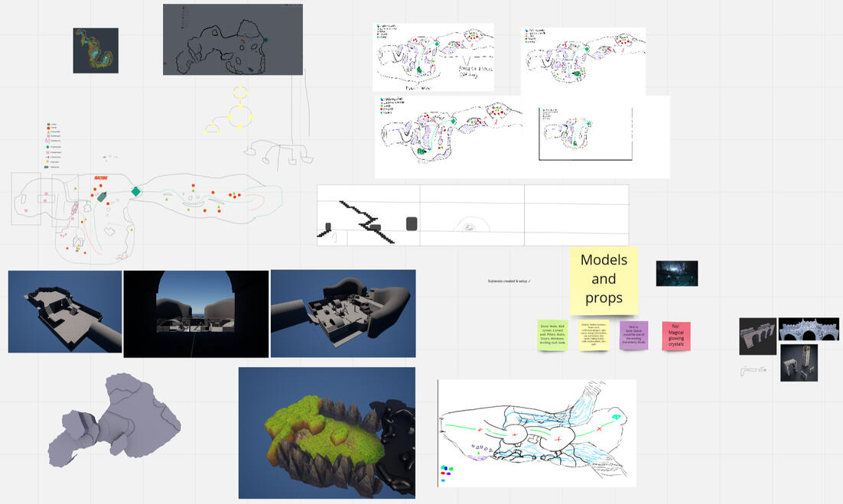Click the pink scribble swatch in the legend
Screen dimensions: 843x504
[x=47, y=140]
